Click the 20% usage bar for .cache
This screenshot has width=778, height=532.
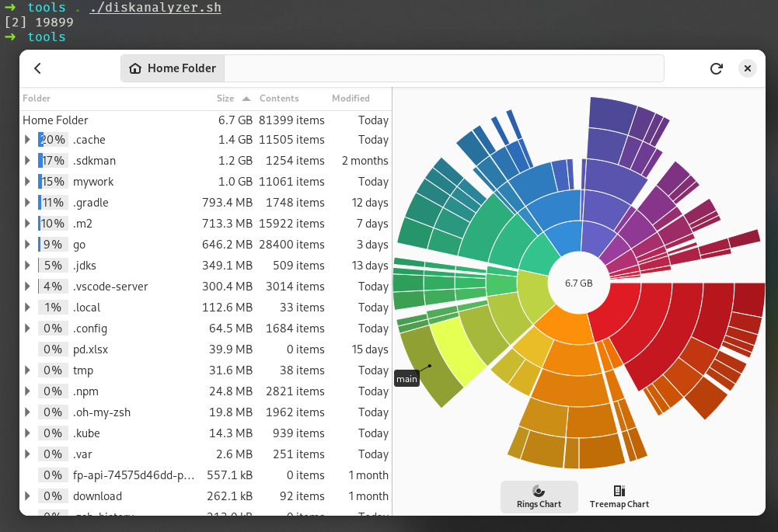(53, 140)
